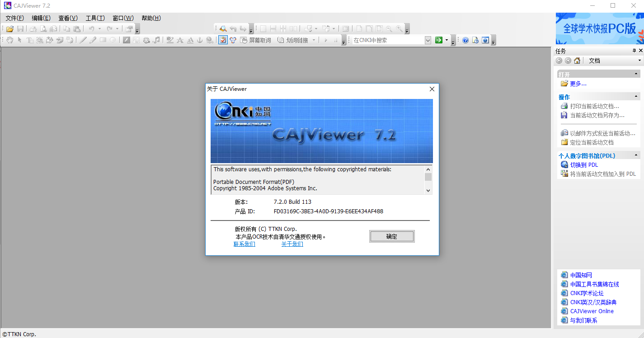The height and width of the screenshot is (338, 644).
Task: Open the 中国知网 link
Action: pyautogui.click(x=581, y=275)
